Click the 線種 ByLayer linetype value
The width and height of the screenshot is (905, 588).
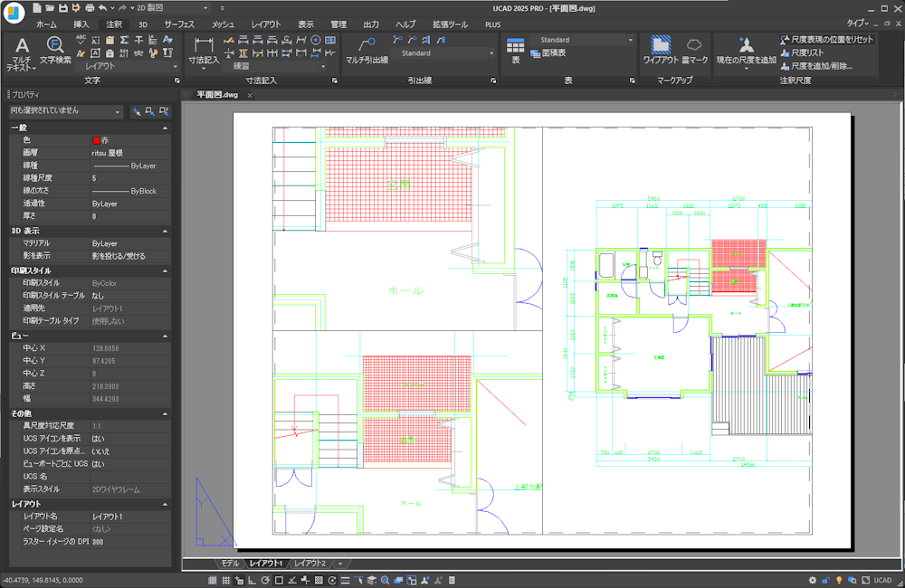130,166
